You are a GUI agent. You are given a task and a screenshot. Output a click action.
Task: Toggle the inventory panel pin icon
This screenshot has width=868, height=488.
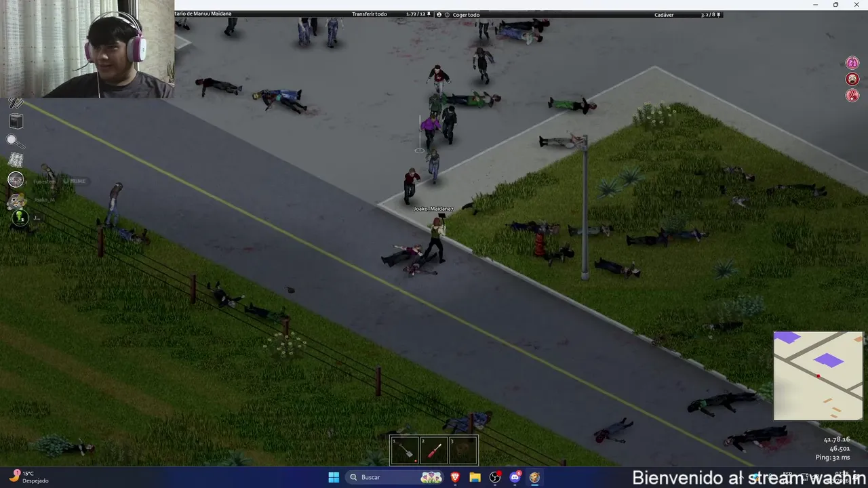[429, 14]
